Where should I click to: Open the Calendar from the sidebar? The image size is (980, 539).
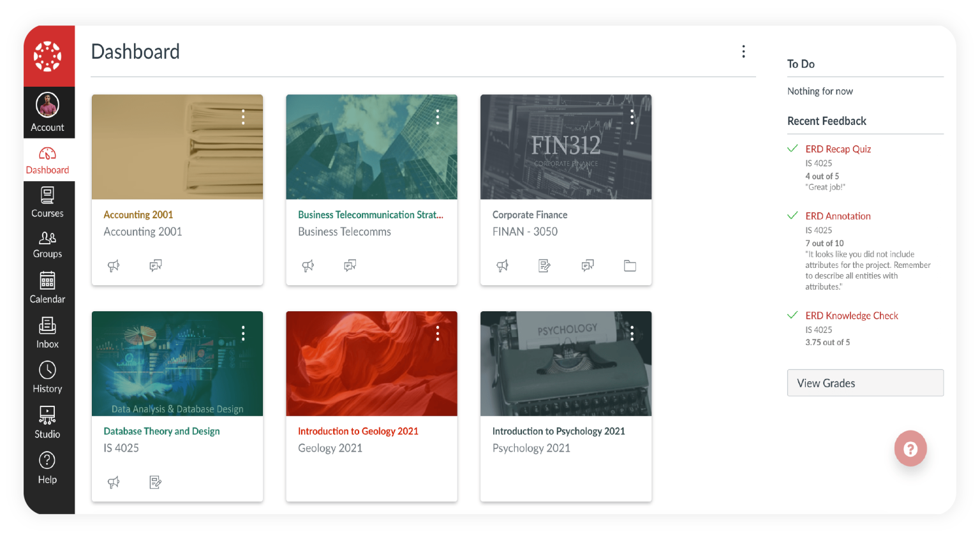47,288
